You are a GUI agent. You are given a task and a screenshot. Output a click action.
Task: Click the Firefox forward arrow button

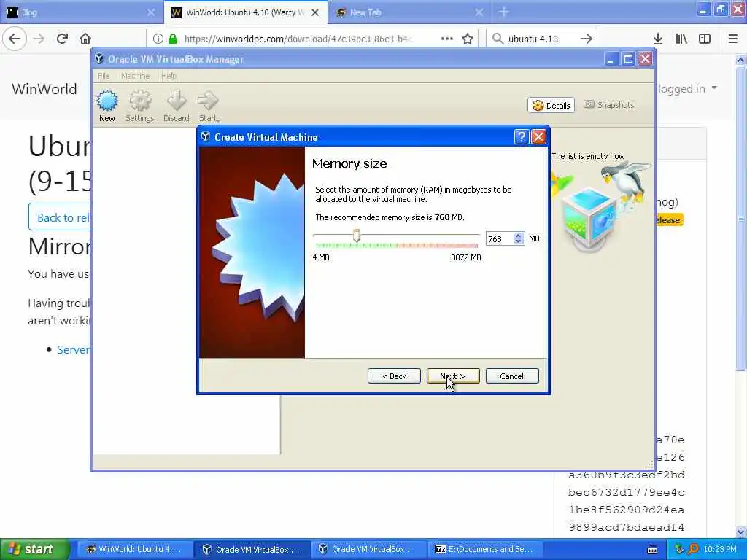pos(39,39)
